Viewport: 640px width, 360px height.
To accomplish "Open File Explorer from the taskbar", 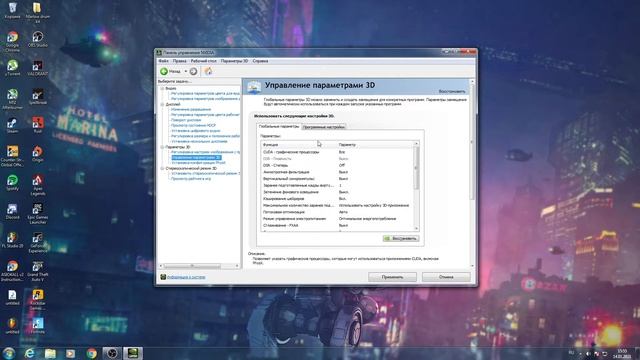I will pyautogui.click(x=50, y=353).
